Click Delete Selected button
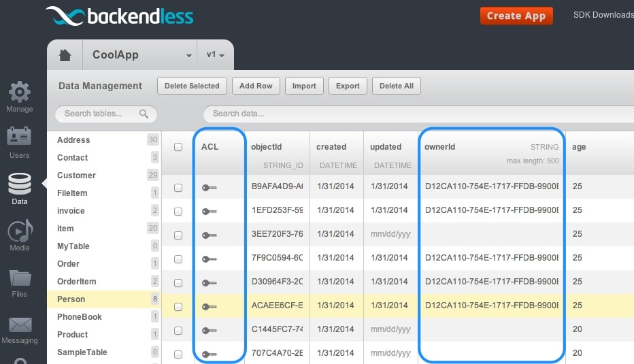This screenshot has width=634, height=364. (x=192, y=86)
